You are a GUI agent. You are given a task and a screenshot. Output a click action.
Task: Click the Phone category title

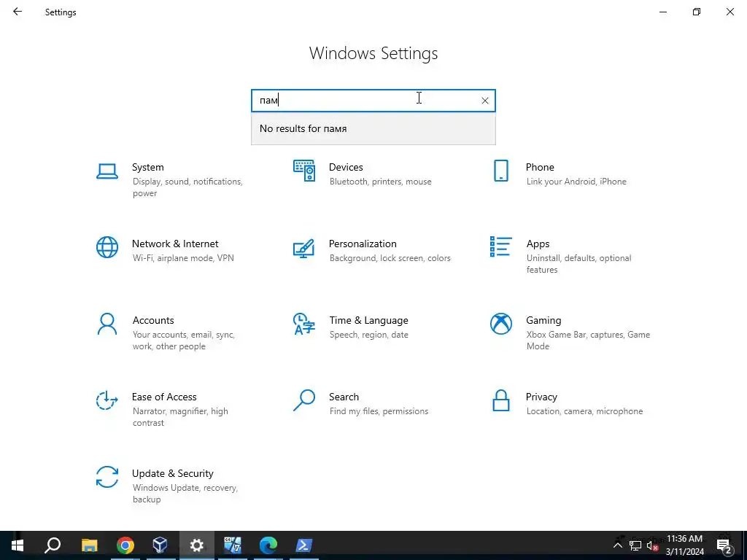tap(540, 167)
